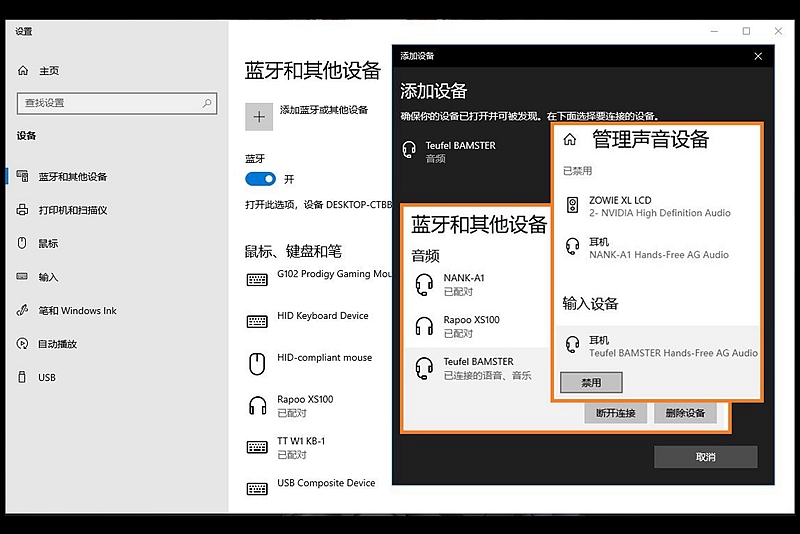Click the keyboard icon for G102 Prodigy Gaming
800x534 pixels.
pyautogui.click(x=257, y=279)
